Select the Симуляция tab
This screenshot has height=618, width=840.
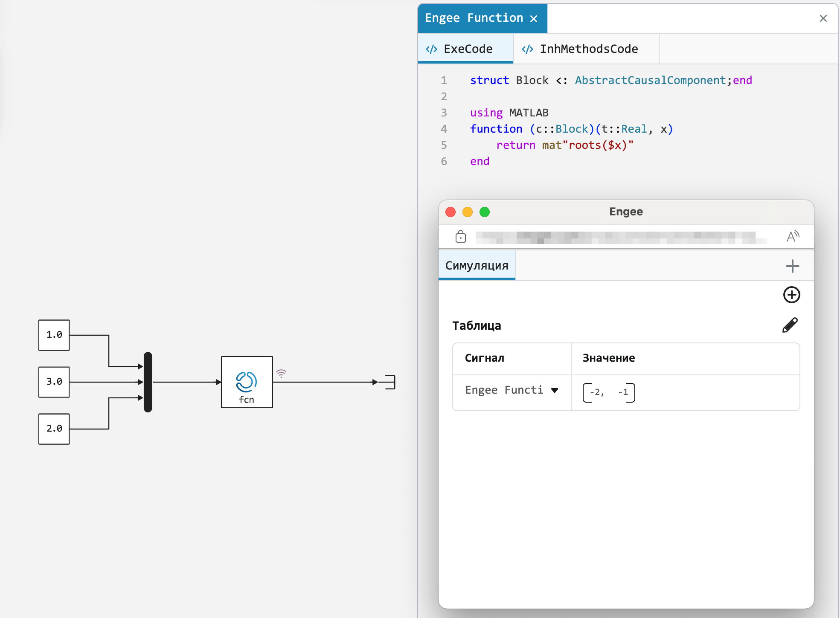(477, 265)
